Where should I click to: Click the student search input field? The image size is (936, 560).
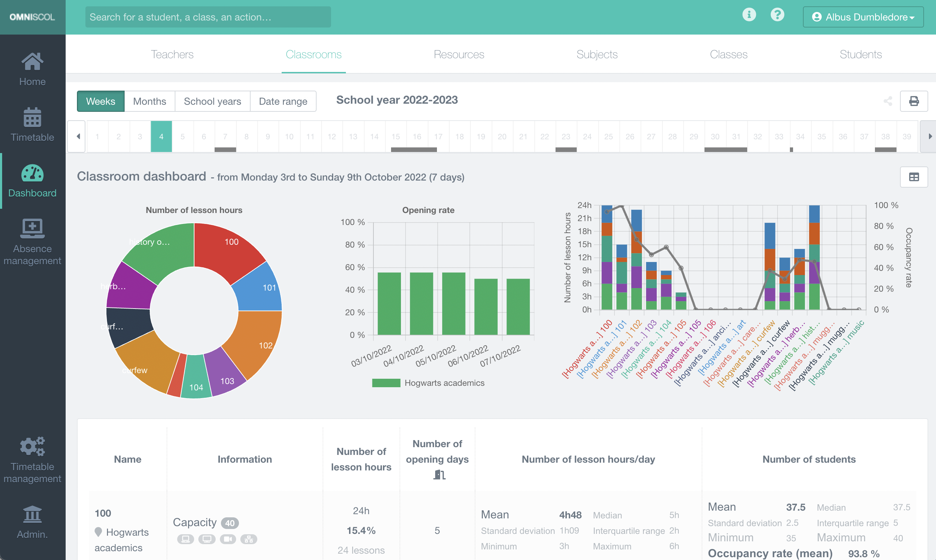[208, 17]
